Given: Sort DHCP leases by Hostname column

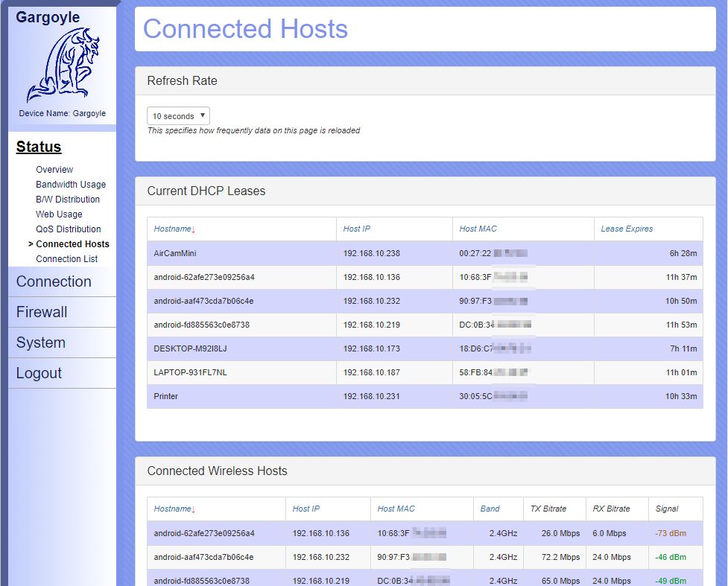Looking at the screenshot, I should point(174,229).
